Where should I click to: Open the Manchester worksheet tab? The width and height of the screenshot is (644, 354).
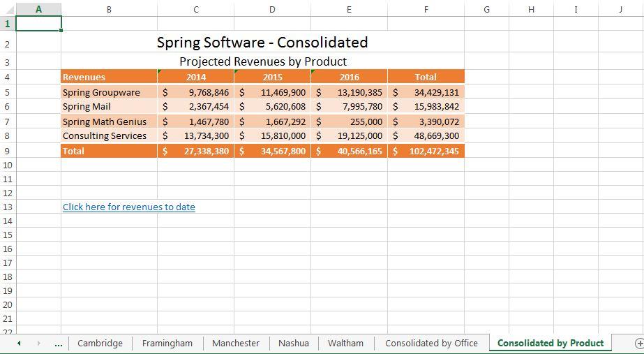236,343
